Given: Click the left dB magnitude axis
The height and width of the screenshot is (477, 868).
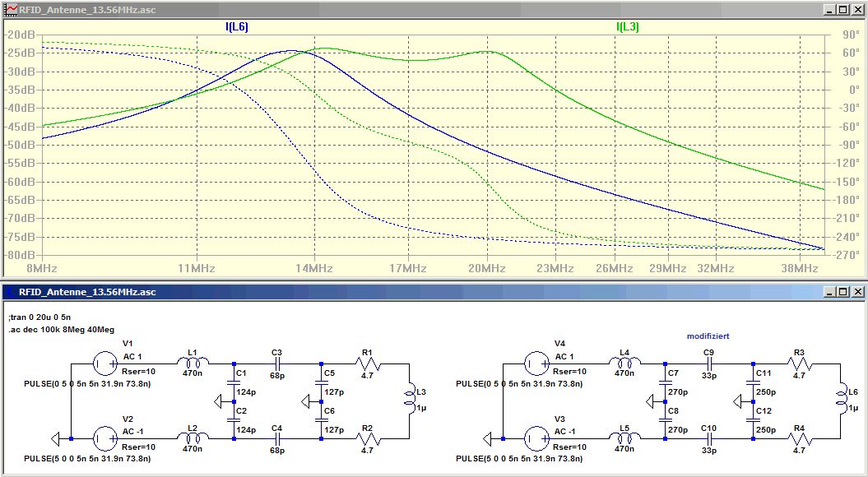Looking at the screenshot, I should point(22,144).
